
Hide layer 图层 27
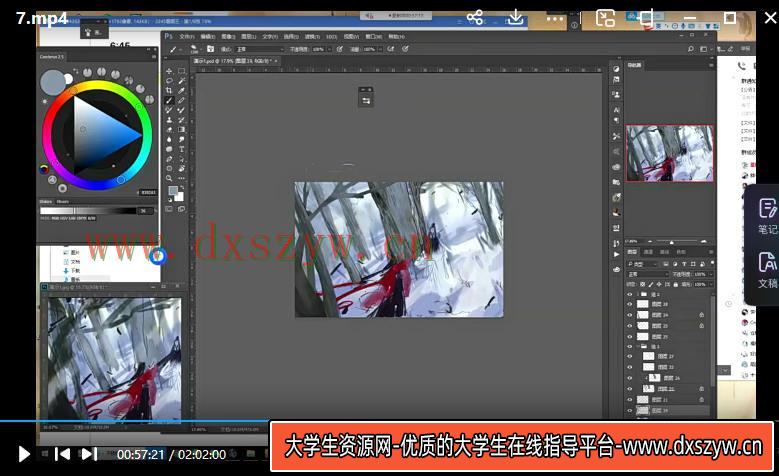(630, 356)
